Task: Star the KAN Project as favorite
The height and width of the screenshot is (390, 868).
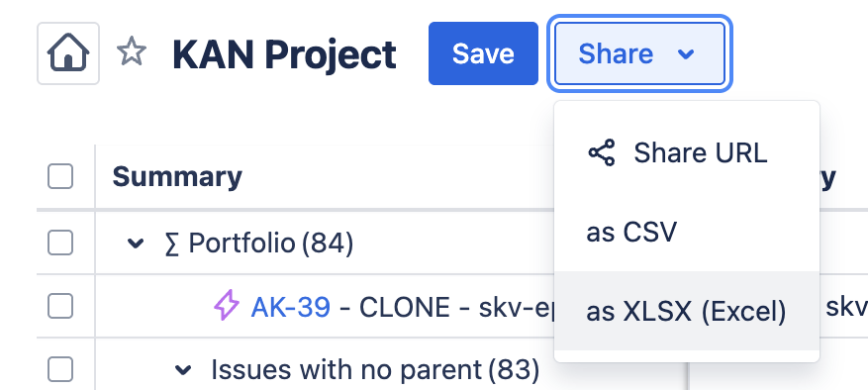Action: [132, 52]
